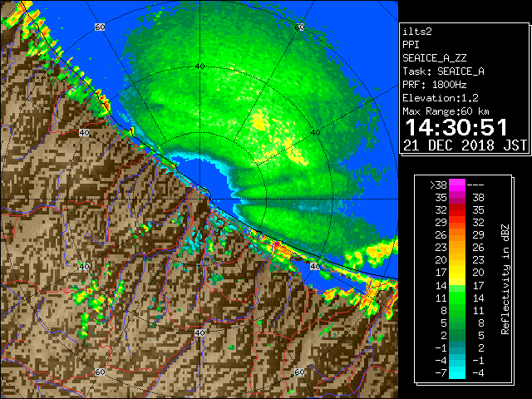Image resolution: width=532 pixels, height=399 pixels.
Task: Click the yellow high-reflectivity core over the sea
Action: click(260, 121)
